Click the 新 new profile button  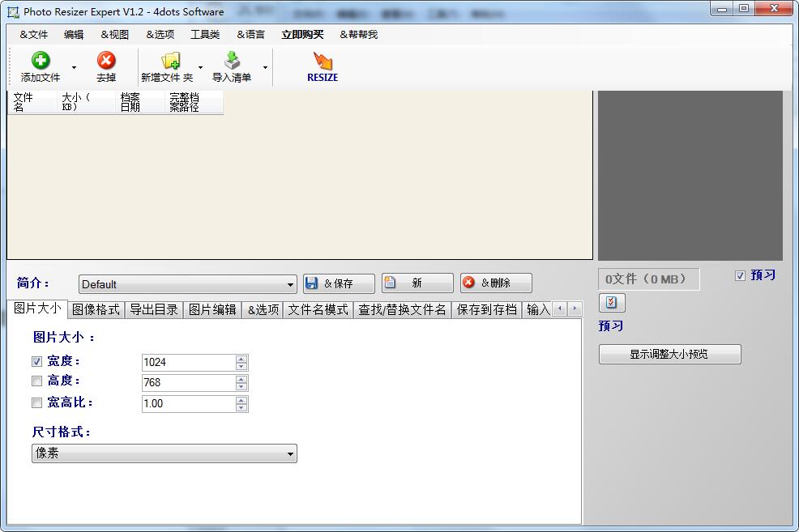click(417, 283)
